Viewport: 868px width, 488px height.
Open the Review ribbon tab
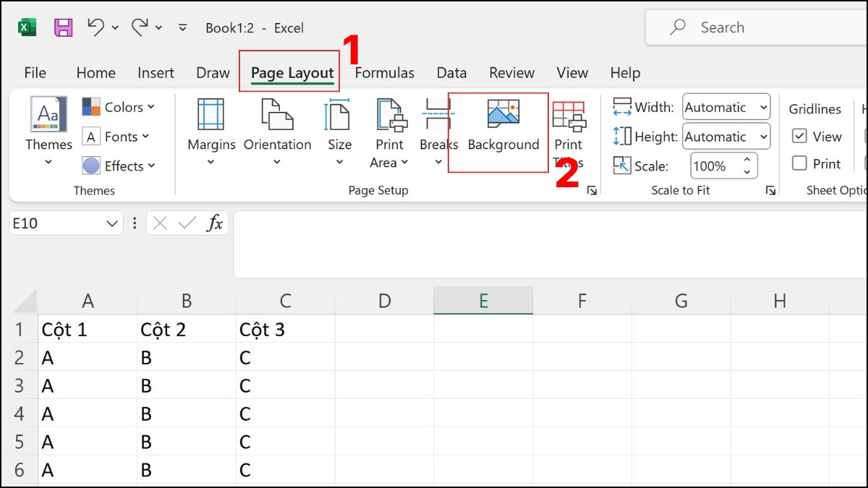(x=511, y=72)
